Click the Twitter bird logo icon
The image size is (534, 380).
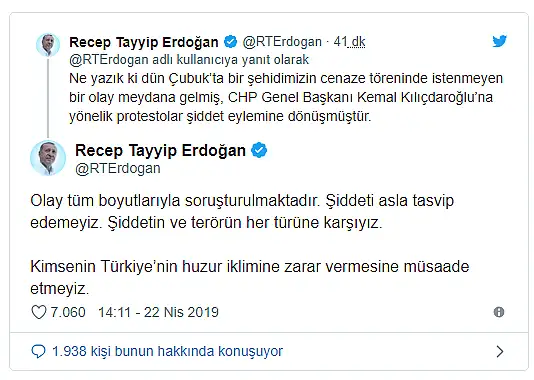click(x=499, y=41)
